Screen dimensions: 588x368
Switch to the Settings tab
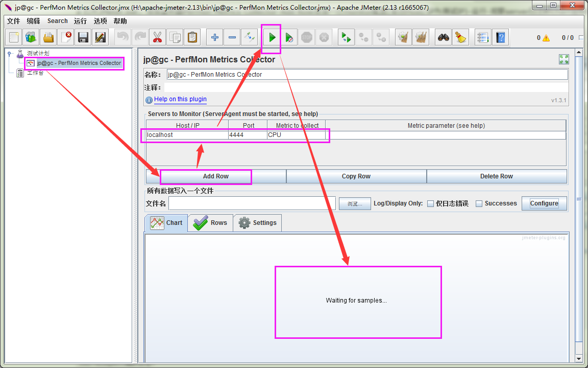pos(257,223)
